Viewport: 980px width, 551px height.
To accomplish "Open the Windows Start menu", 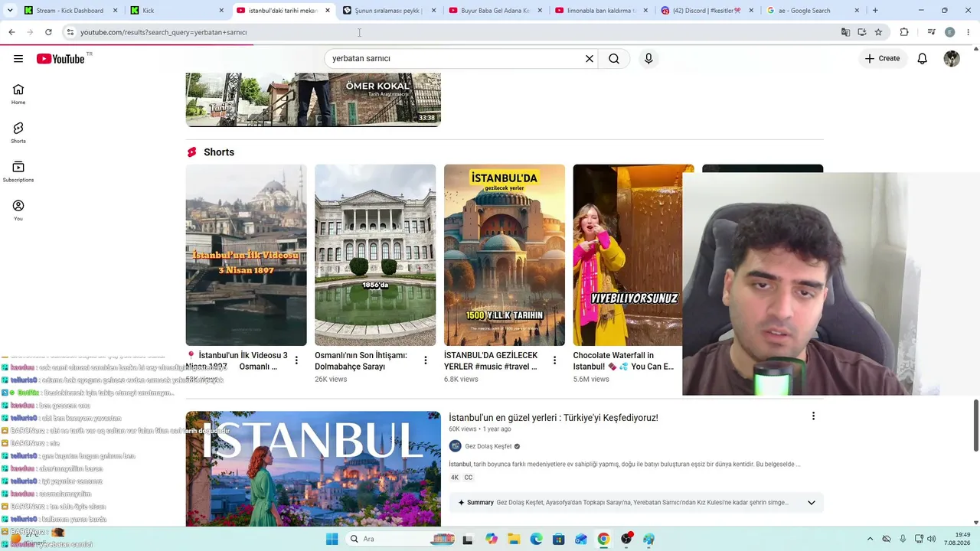I will (332, 539).
